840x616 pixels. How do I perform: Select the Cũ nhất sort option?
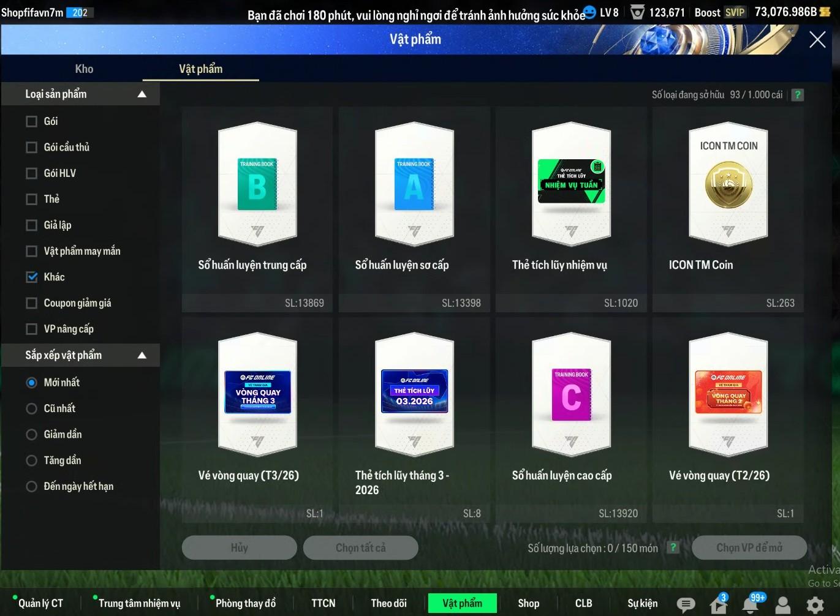[x=32, y=408]
